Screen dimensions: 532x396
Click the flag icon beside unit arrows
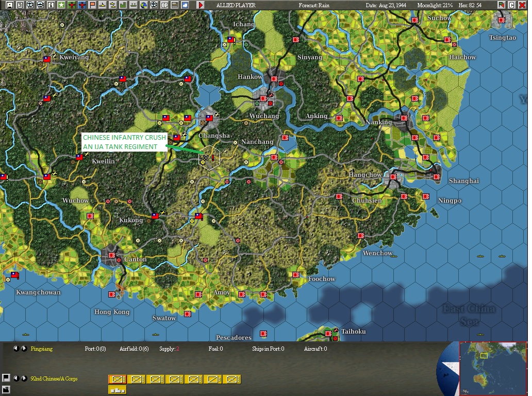[6, 377]
